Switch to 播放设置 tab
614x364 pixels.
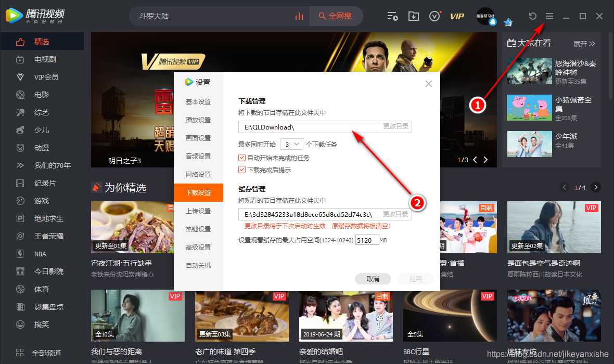pyautogui.click(x=198, y=120)
